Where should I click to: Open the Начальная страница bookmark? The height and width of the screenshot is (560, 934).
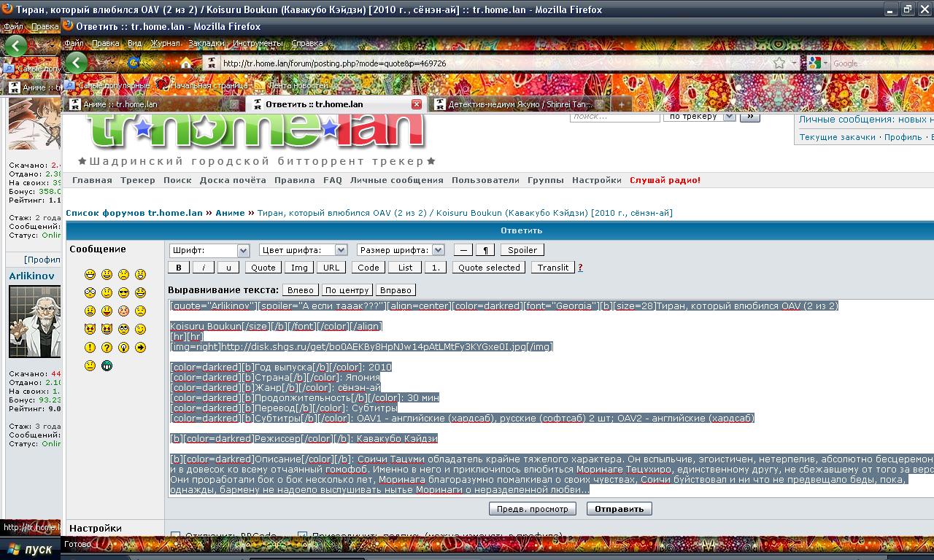tap(203, 85)
